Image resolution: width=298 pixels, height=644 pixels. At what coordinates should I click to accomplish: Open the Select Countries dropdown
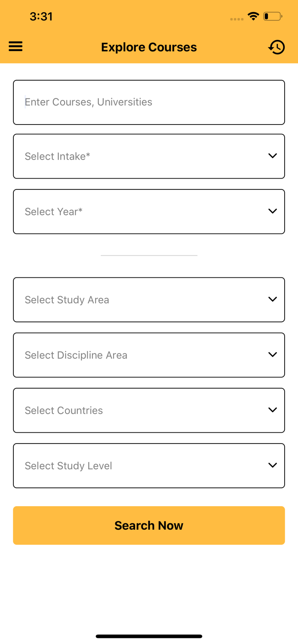(149, 410)
